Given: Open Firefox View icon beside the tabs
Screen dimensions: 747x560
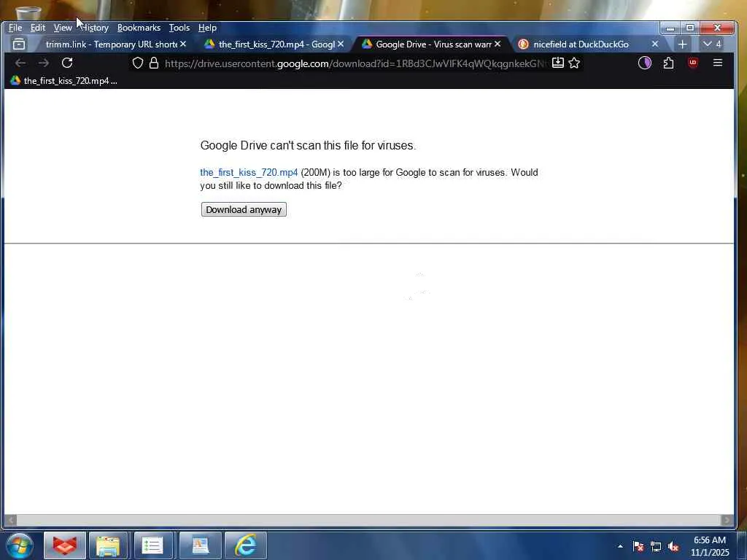Looking at the screenshot, I should pyautogui.click(x=19, y=44).
